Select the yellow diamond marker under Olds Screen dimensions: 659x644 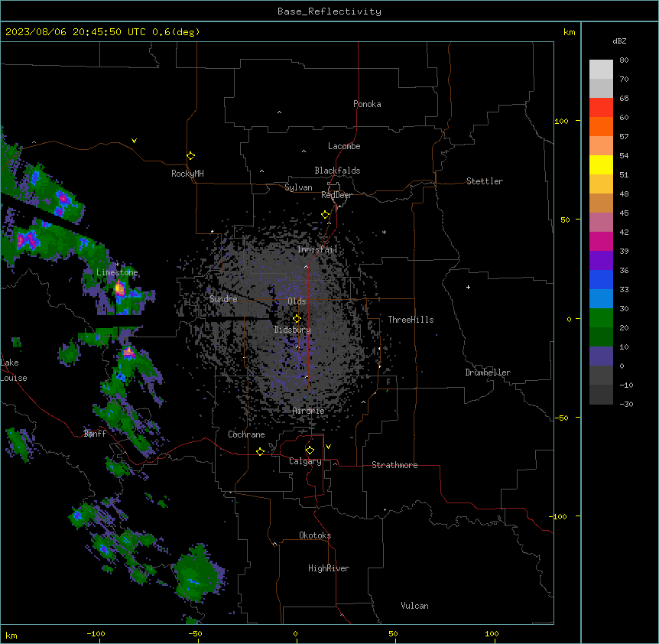[x=297, y=318]
